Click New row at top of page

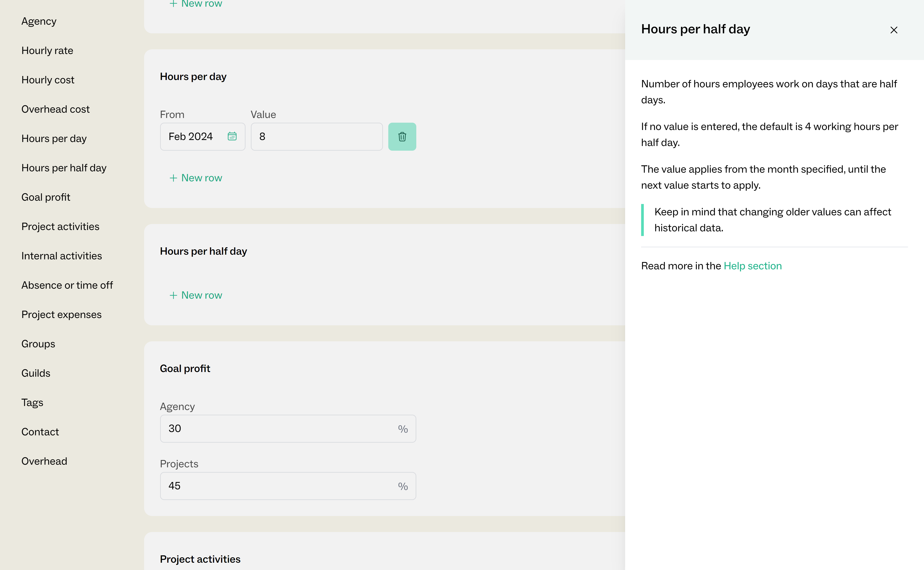coord(196,4)
